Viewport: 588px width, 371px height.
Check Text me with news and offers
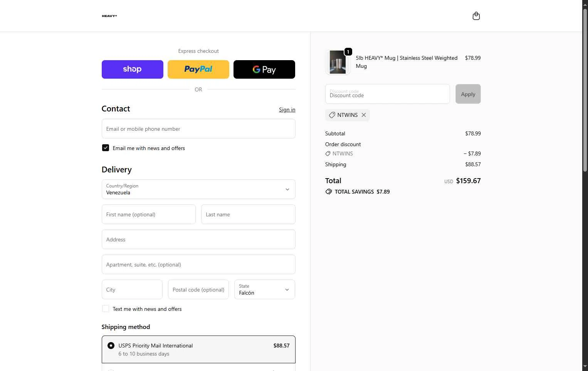(106, 309)
